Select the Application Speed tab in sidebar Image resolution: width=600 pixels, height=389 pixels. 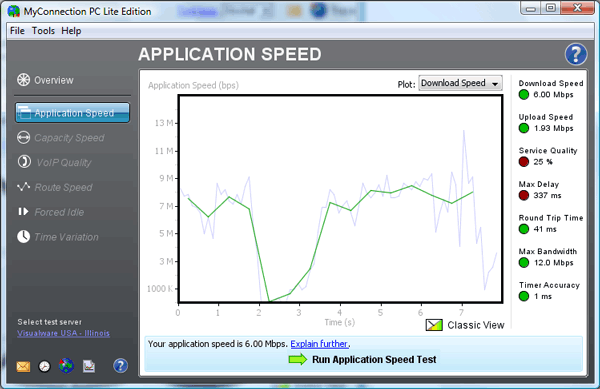(72, 113)
